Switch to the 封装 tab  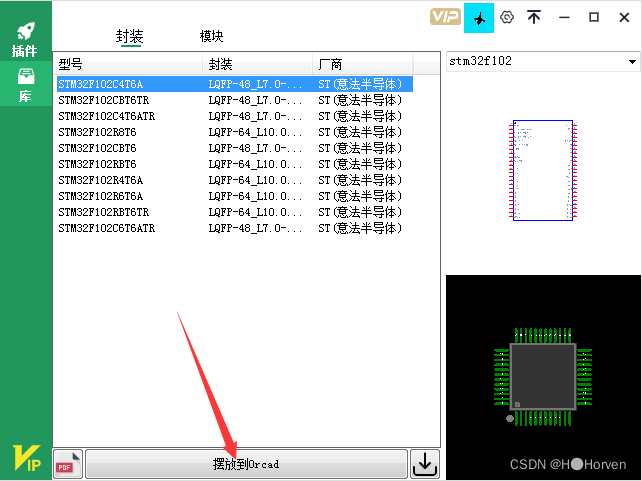click(129, 36)
